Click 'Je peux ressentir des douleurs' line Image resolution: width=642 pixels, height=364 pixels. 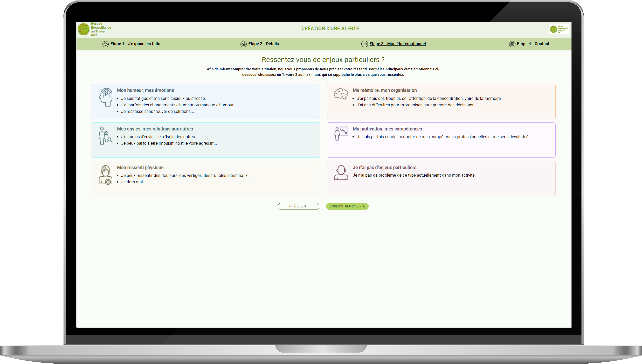click(x=185, y=176)
